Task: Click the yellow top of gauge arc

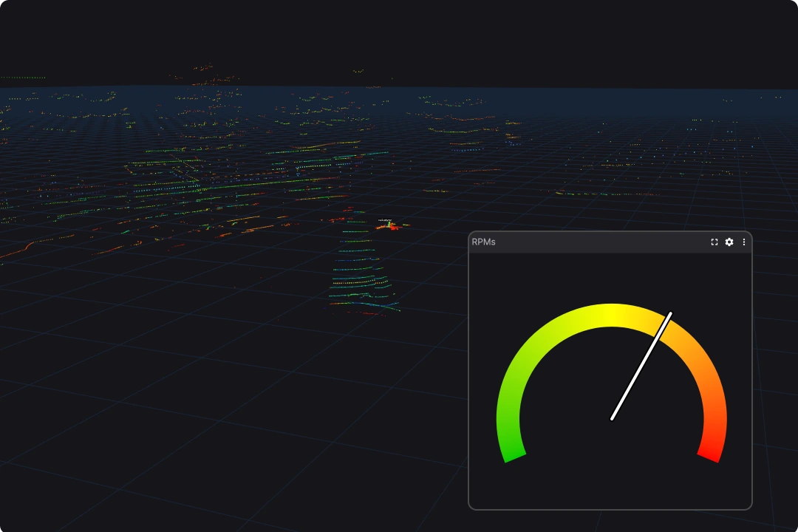Action: [612, 315]
